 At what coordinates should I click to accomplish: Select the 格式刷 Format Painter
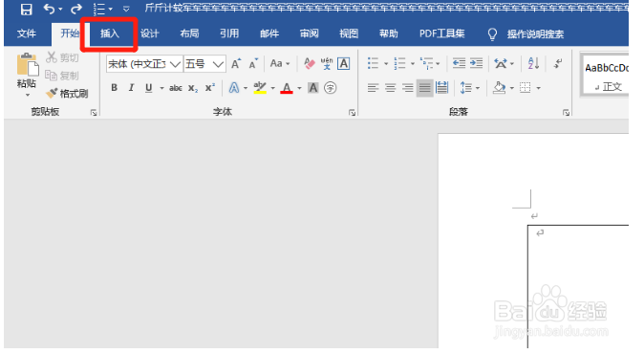click(x=67, y=94)
